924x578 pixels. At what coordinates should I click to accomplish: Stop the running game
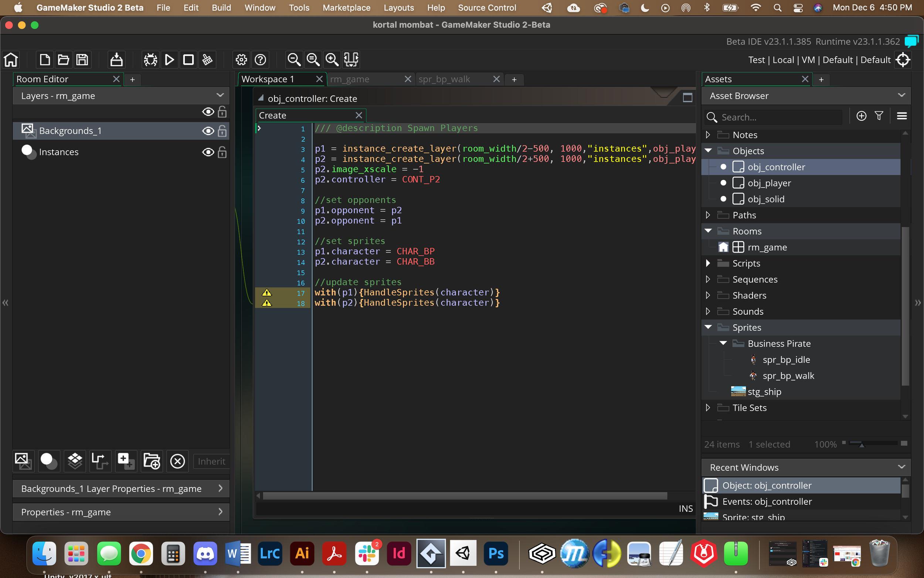pyautogui.click(x=188, y=60)
